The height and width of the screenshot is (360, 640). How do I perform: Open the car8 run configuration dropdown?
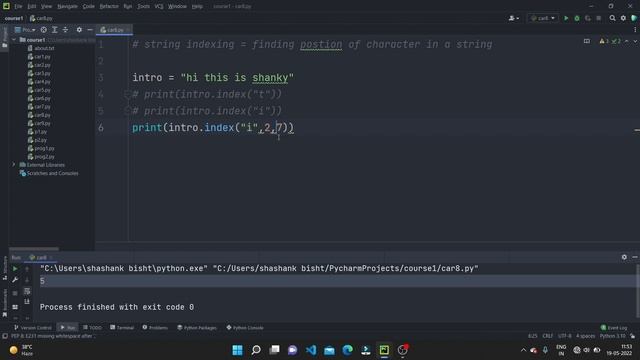543,18
